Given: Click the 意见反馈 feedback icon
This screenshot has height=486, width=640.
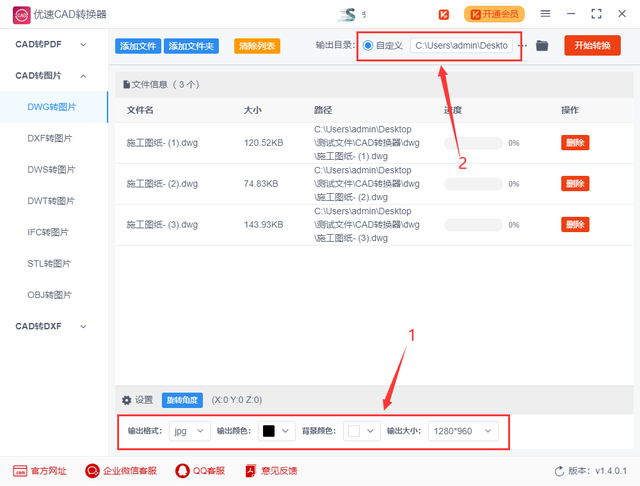Looking at the screenshot, I should 250,471.
